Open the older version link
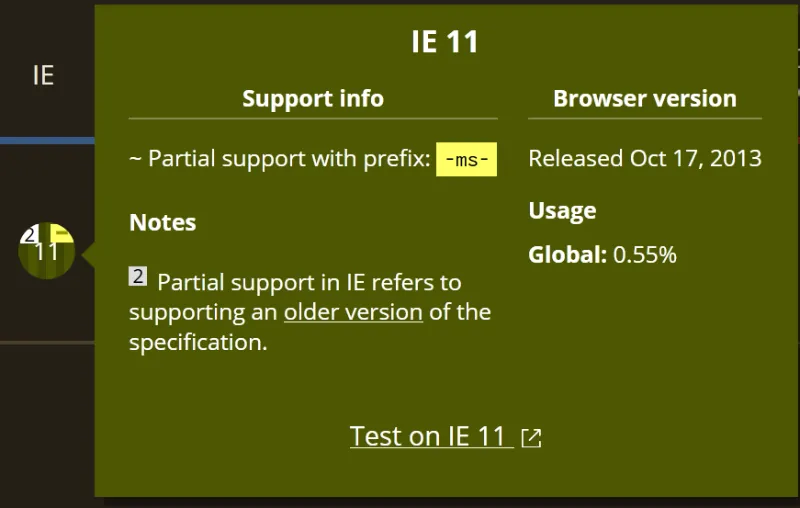The height and width of the screenshot is (508, 800). [353, 312]
